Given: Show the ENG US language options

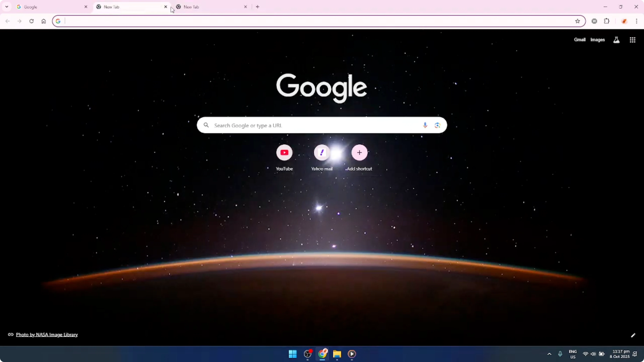Looking at the screenshot, I should (572, 354).
